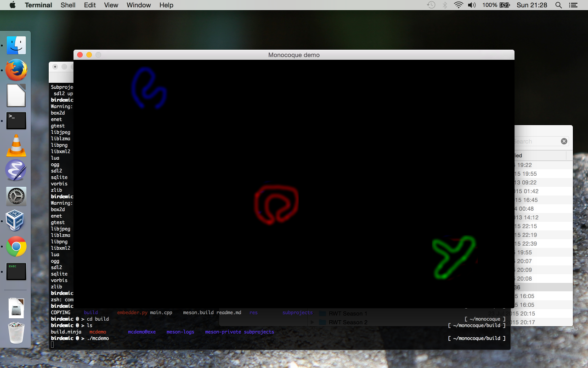Click the battery 100% indicator
This screenshot has width=588, height=368.
pyautogui.click(x=496, y=5)
